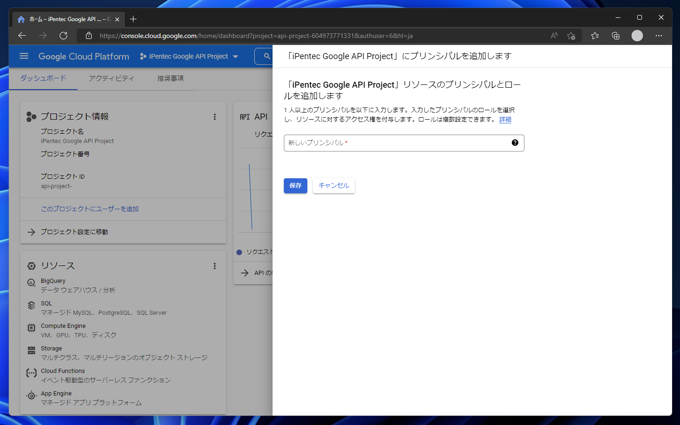Click the help icon in principal field
Viewport: 680px width, 425px height.
515,143
